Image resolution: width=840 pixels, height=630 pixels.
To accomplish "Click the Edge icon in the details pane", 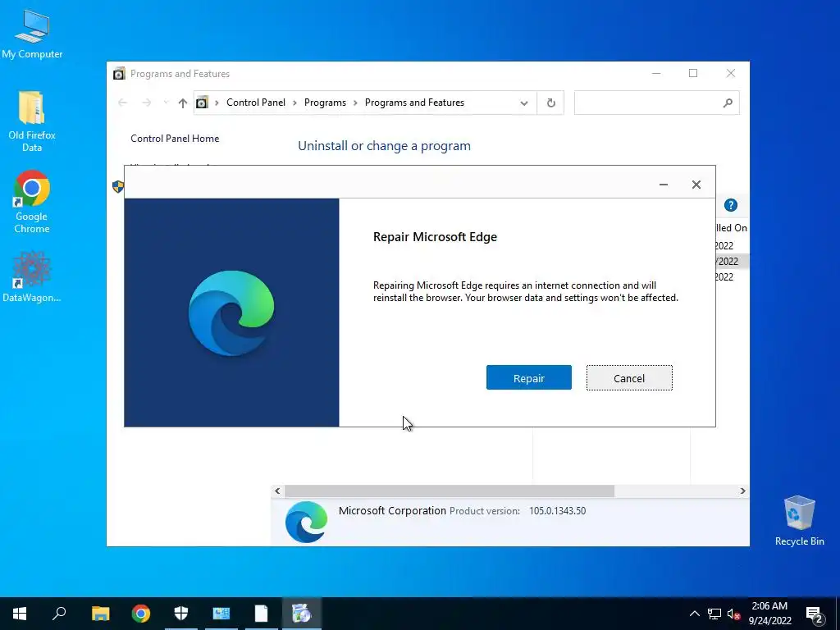I will coord(307,522).
